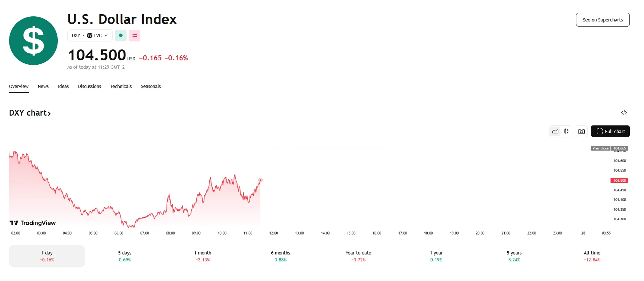Viewport: 644px width, 281px height.
Task: Select the 5 days range
Action: coord(125,256)
